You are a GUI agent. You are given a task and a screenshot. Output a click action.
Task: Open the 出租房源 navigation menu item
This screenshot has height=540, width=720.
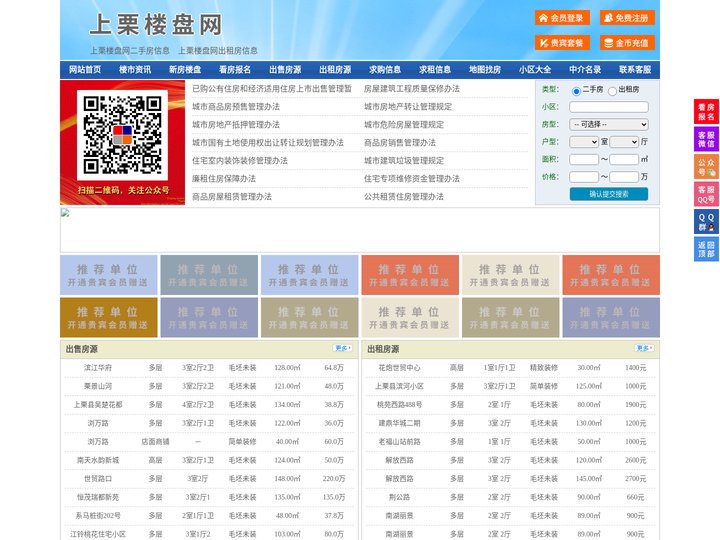[x=335, y=70]
